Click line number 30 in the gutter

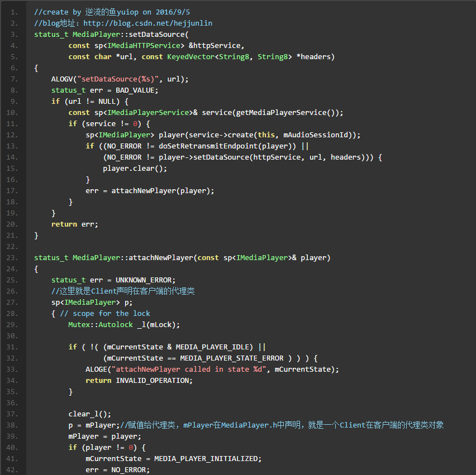click(x=12, y=336)
